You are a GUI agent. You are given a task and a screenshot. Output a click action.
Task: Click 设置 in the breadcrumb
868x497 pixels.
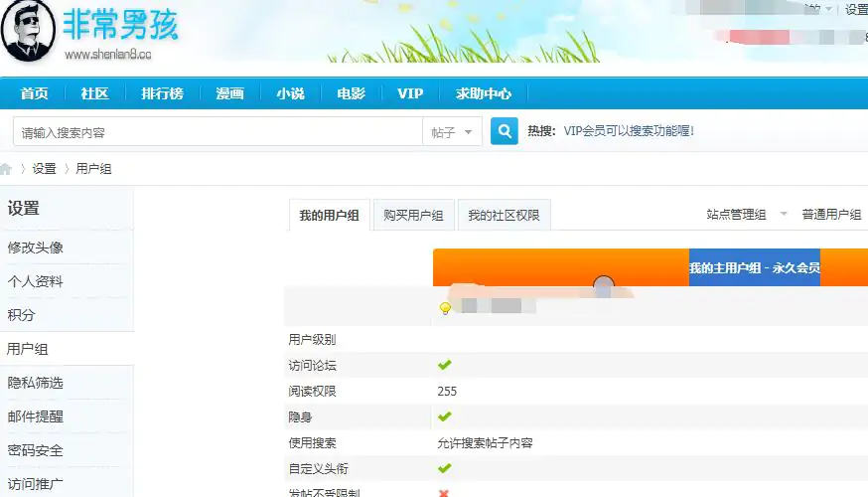click(45, 169)
